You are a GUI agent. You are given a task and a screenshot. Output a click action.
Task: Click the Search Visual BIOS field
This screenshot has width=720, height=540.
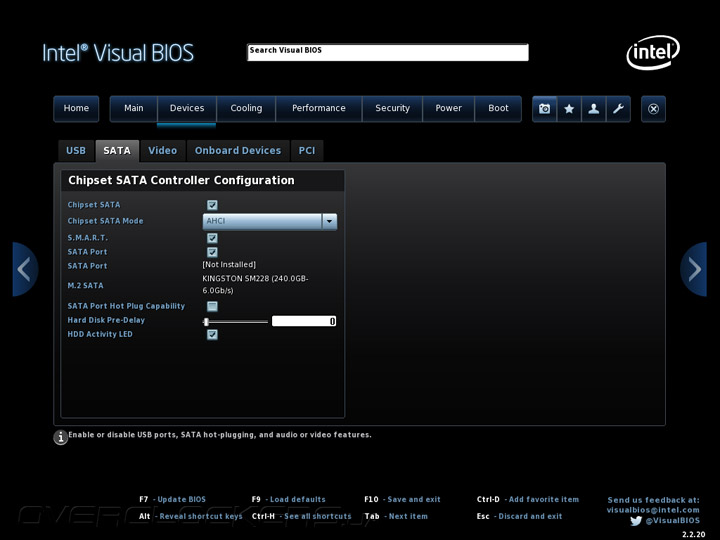[388, 52]
